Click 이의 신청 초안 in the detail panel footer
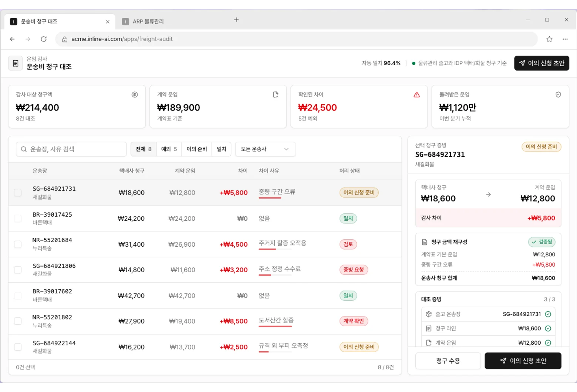This screenshot has width=577, height=392. pos(523,361)
